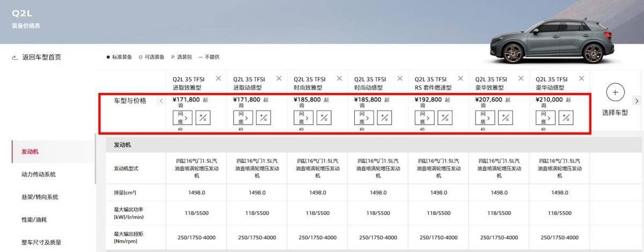Click 问底价 button for 进取动感型

tap(243, 118)
